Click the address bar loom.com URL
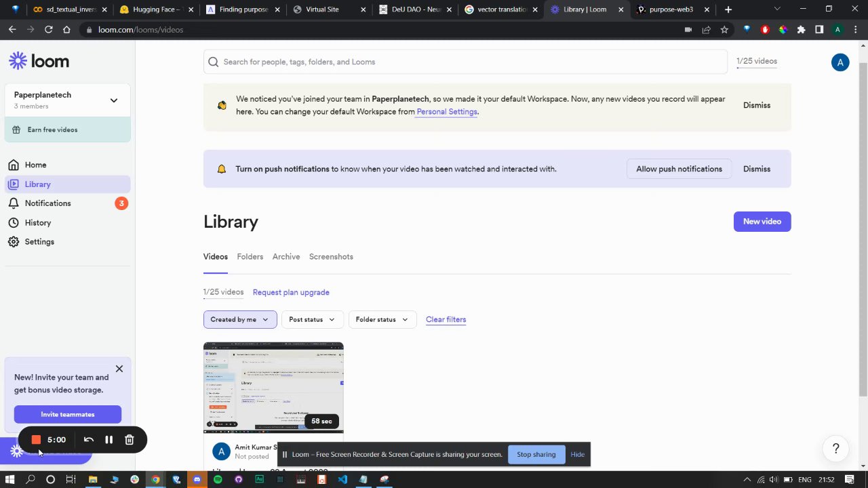868x488 pixels. coord(140,30)
